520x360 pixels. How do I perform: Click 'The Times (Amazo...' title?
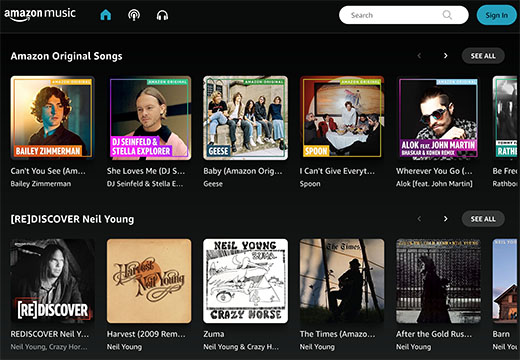point(337,334)
